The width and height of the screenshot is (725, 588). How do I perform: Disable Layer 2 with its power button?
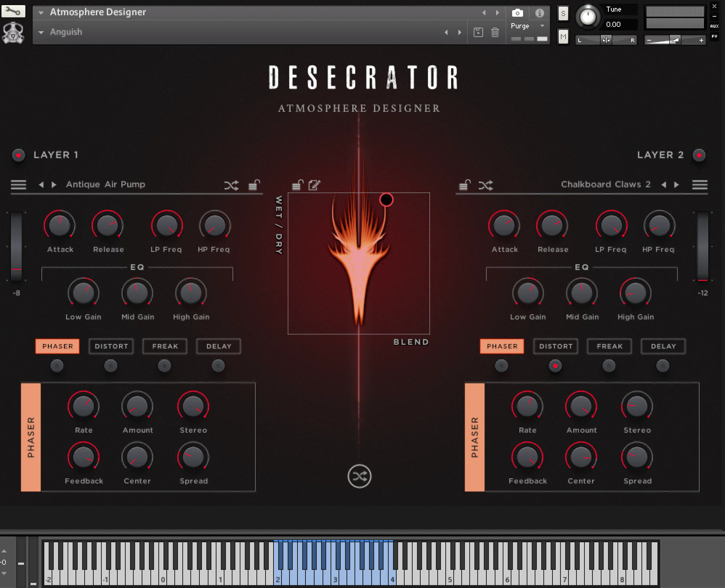[x=699, y=155]
